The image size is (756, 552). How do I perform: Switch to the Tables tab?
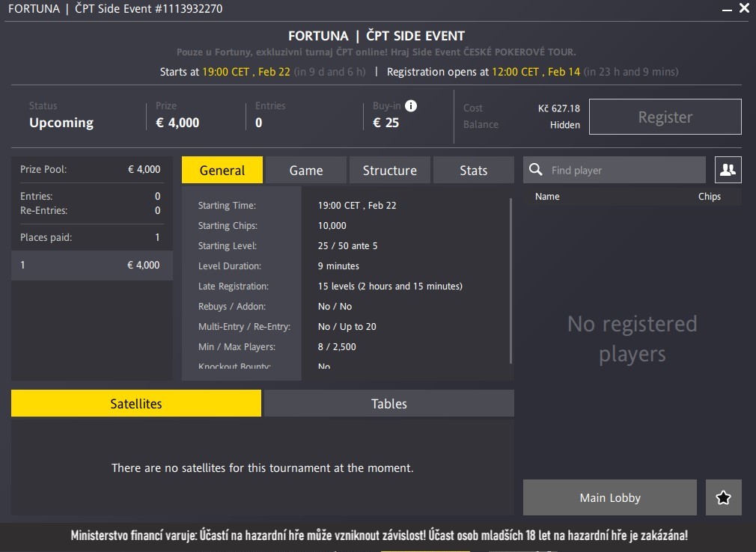pos(389,403)
